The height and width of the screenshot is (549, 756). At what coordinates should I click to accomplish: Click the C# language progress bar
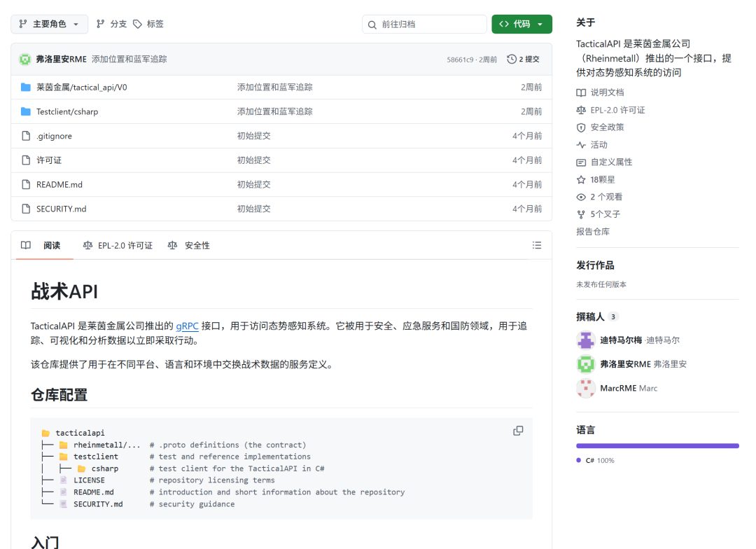[x=657, y=446]
